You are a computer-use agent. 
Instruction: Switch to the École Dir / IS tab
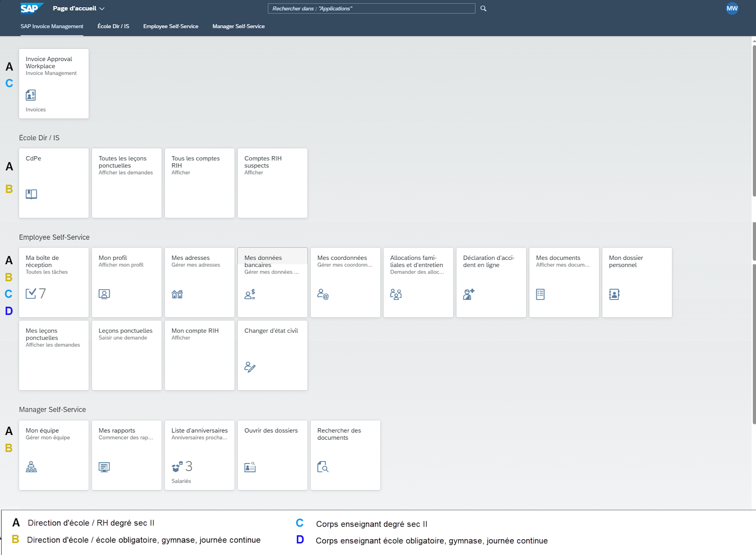point(113,26)
